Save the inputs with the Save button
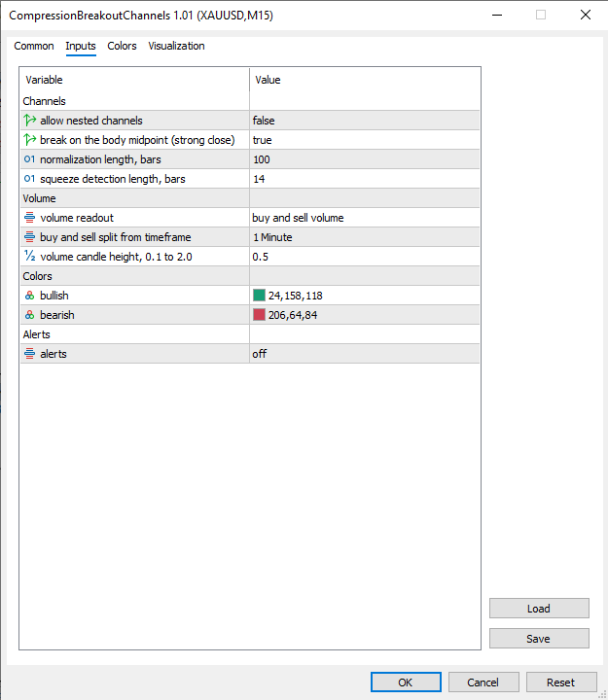Screen dimensions: 608x700 pos(539,639)
